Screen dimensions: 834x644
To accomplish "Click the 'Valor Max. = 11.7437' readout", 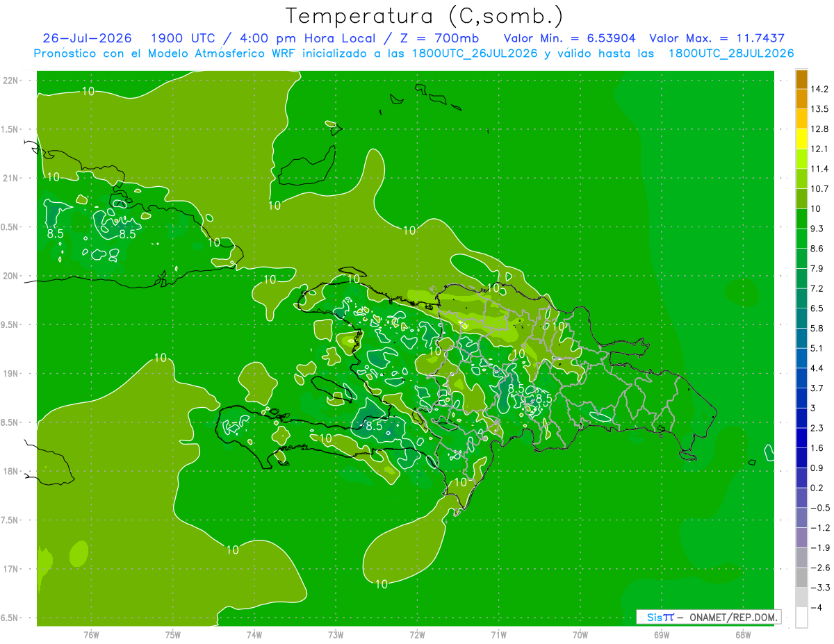I will 717,38.
